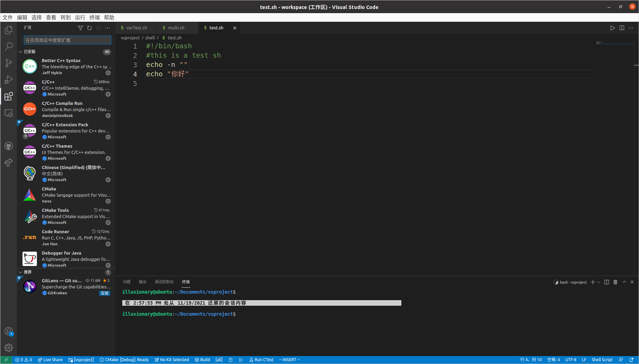Open the 终端 menu in the menu bar
The image size is (639, 364).
pos(94,17)
